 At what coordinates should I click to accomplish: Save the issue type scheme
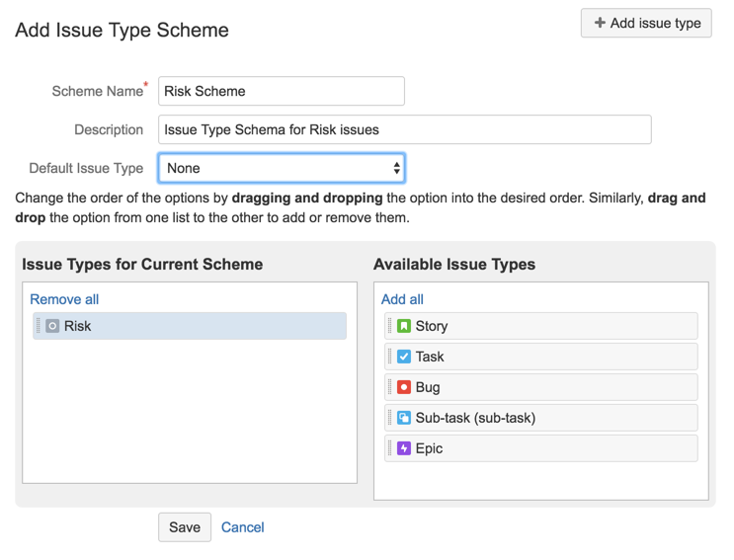coord(185,527)
